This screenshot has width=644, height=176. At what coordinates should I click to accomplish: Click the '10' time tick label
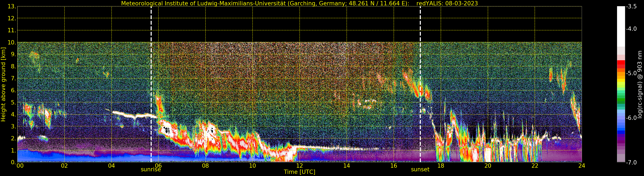[x=252, y=166]
